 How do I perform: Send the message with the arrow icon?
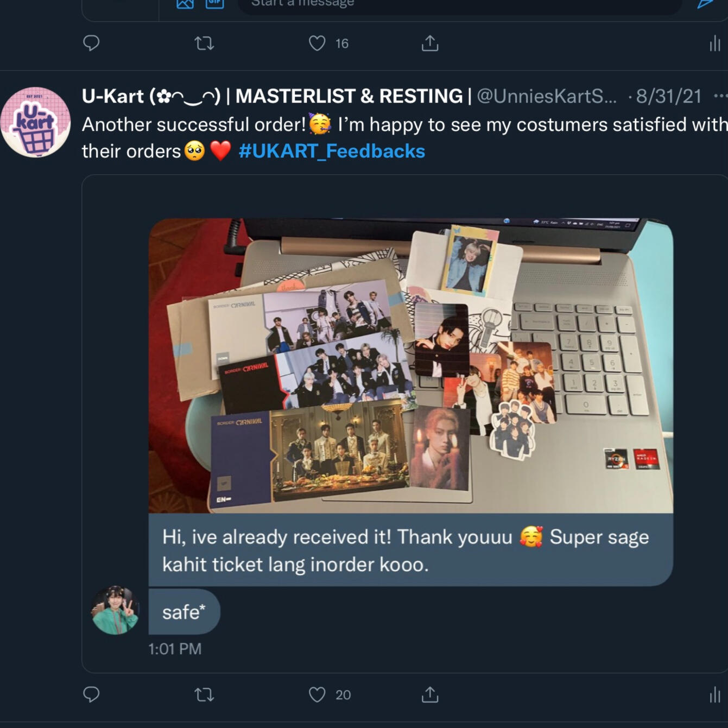pyautogui.click(x=705, y=3)
